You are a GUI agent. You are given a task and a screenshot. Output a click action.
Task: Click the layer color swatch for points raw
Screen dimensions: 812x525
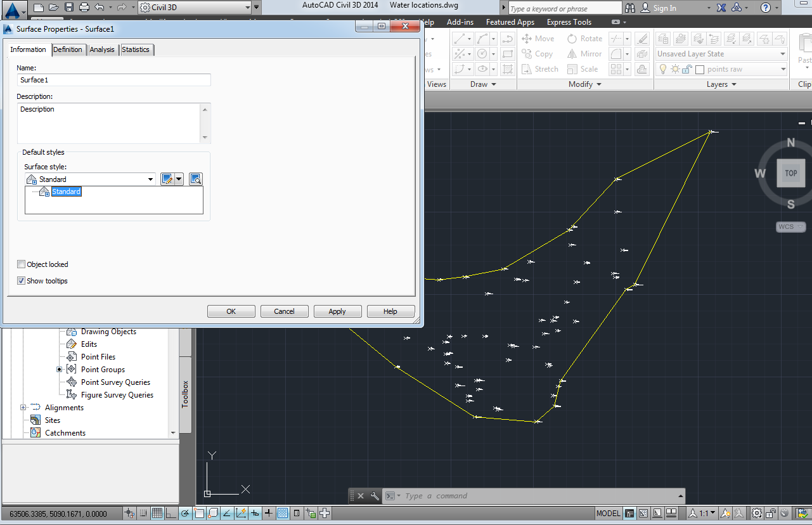pyautogui.click(x=700, y=70)
